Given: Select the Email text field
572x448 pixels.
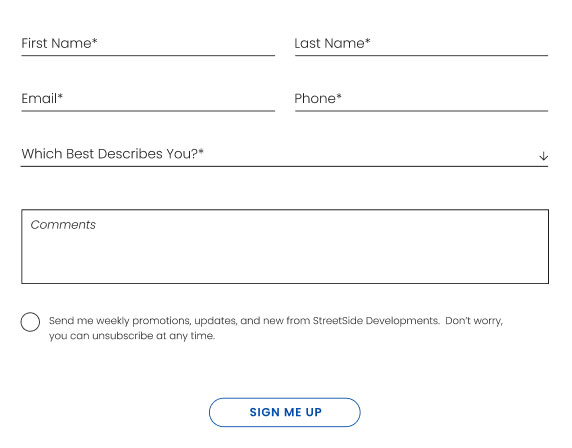Looking at the screenshot, I should point(148,99).
